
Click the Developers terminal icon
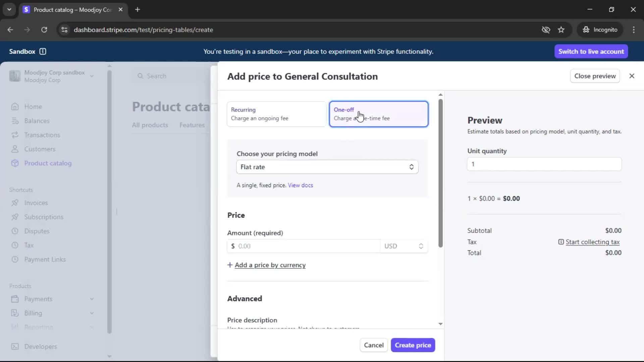pyautogui.click(x=15, y=347)
